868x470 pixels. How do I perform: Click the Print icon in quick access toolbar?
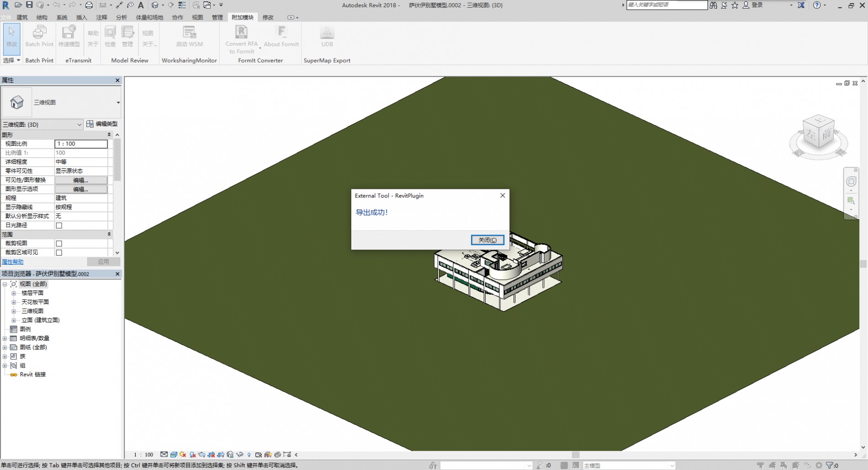(89, 5)
